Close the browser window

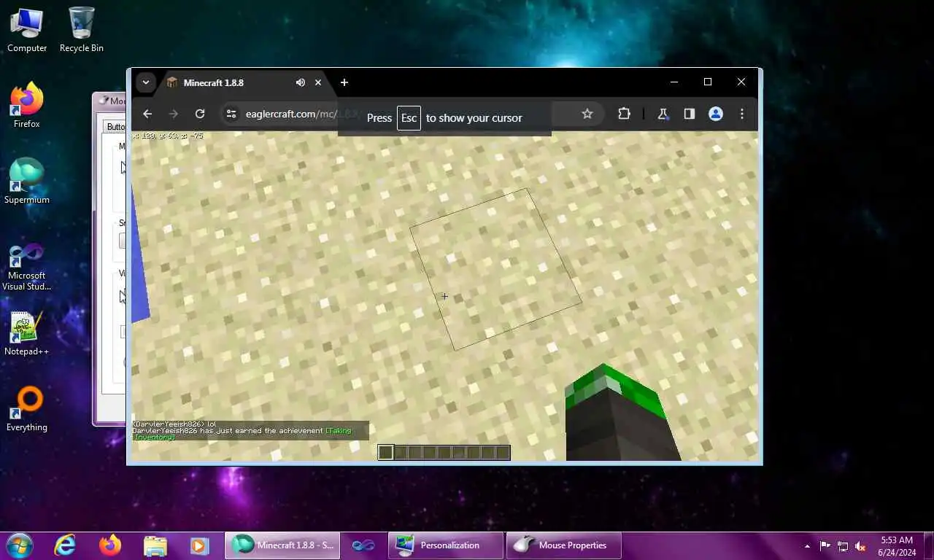tap(741, 82)
